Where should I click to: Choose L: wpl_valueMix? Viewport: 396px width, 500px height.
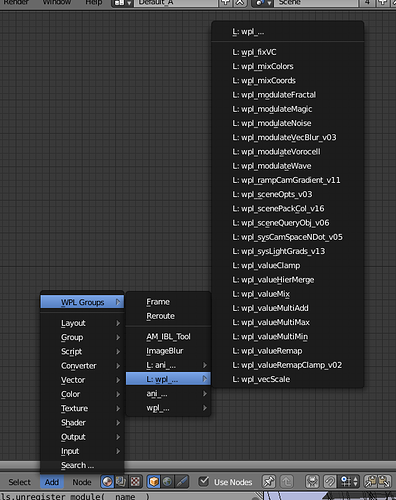click(x=288, y=294)
